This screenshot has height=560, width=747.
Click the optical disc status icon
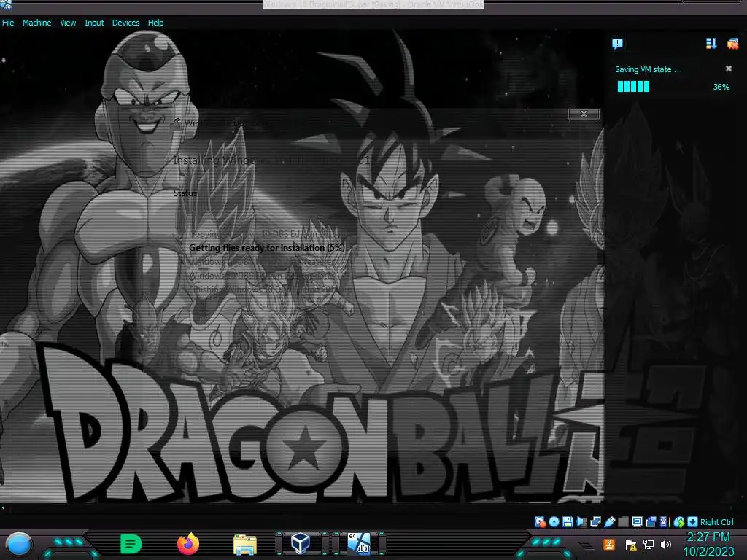pyautogui.click(x=554, y=522)
